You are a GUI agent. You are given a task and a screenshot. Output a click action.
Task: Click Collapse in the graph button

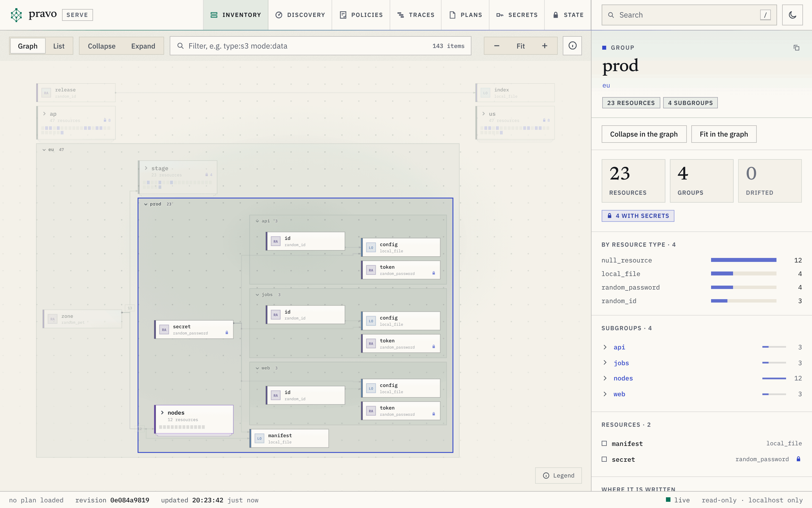tap(644, 134)
